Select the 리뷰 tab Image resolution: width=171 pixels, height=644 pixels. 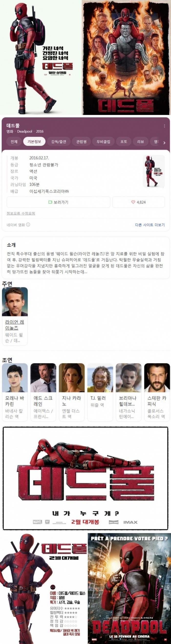coord(140,142)
